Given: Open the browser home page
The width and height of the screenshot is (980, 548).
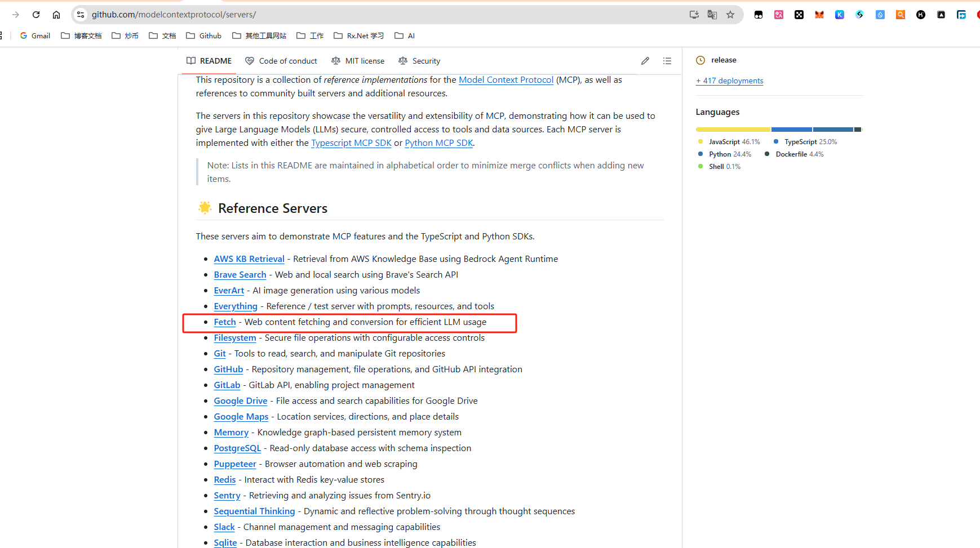Looking at the screenshot, I should [x=56, y=15].
